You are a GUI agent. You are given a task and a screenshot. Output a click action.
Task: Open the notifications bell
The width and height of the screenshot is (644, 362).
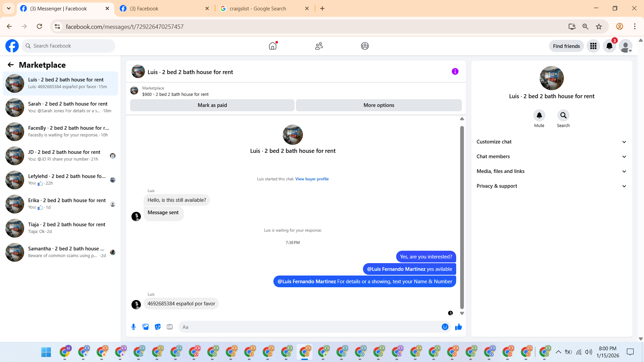click(x=609, y=46)
